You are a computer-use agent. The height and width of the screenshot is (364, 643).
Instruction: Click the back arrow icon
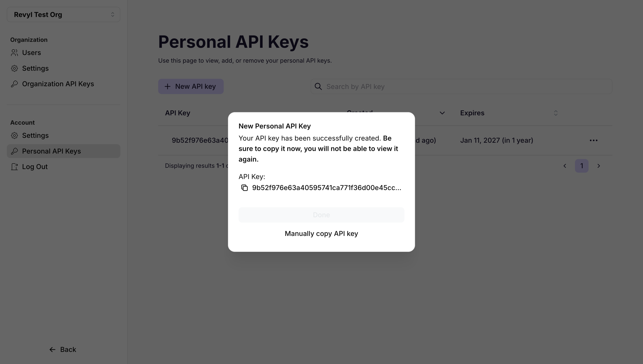pyautogui.click(x=52, y=349)
